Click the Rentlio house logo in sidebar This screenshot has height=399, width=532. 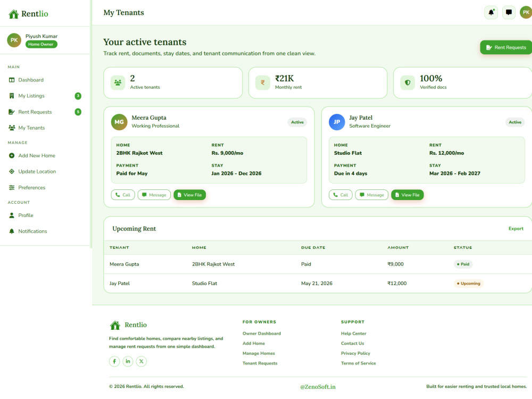pos(14,14)
